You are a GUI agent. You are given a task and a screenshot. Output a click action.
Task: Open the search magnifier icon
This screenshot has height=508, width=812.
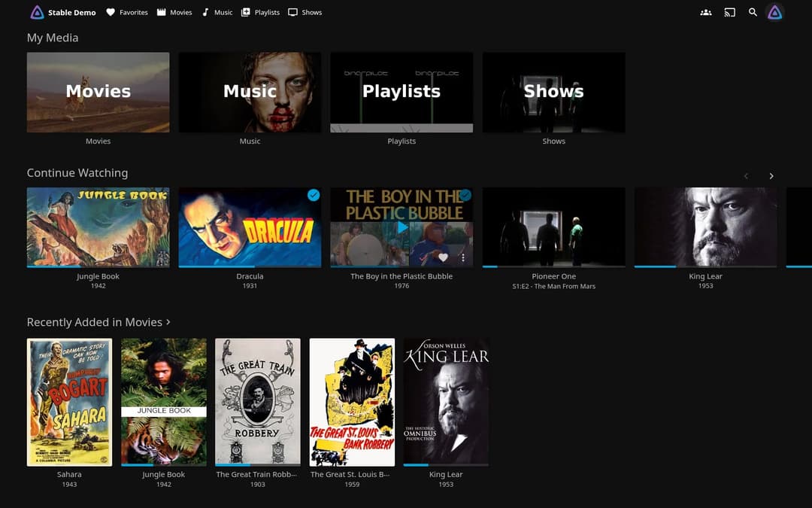[x=753, y=12]
